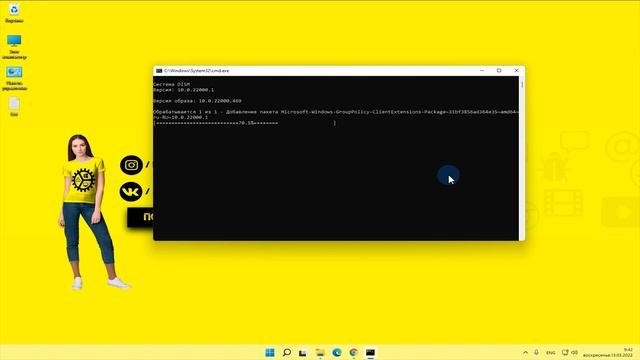
Task: Click the 'ru-RU~10.0.22000.1' text line
Action: [180, 117]
